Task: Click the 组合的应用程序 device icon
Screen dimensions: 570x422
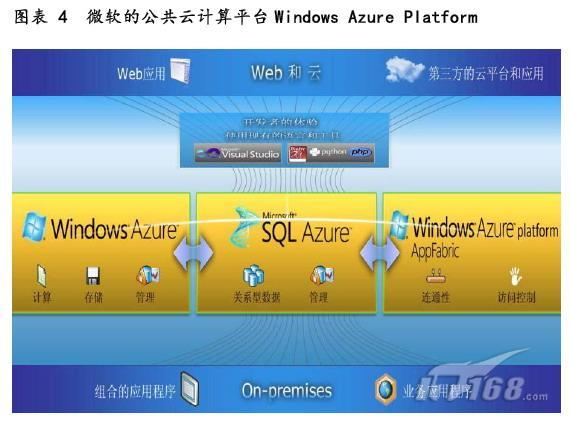Action: pyautogui.click(x=190, y=389)
